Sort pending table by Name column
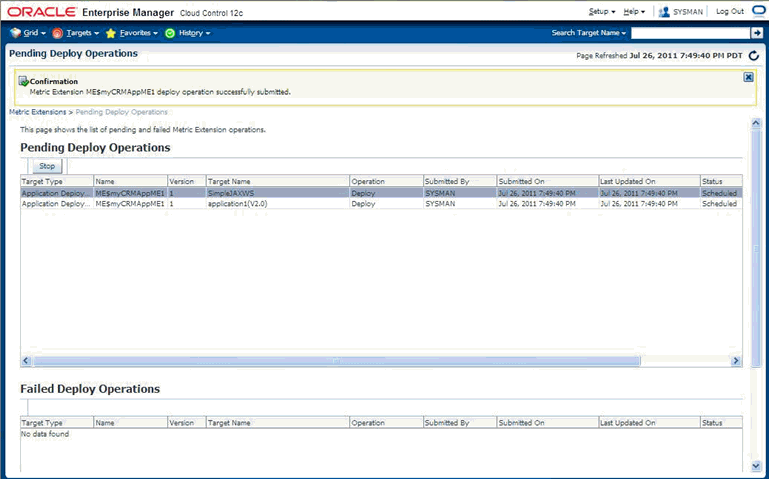 click(x=130, y=181)
